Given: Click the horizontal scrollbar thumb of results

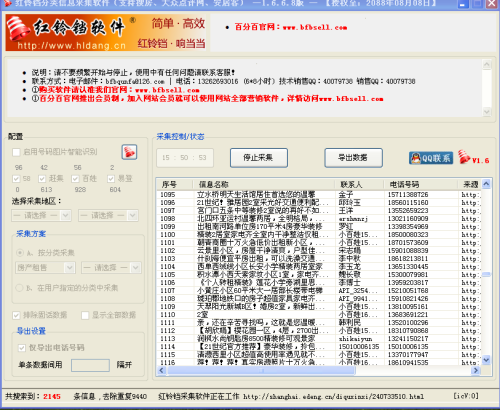Looking at the screenshot, I should [261, 370].
